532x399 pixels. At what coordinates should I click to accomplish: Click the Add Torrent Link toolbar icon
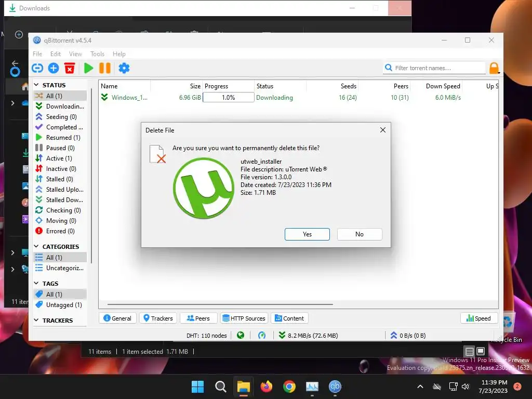(x=37, y=68)
